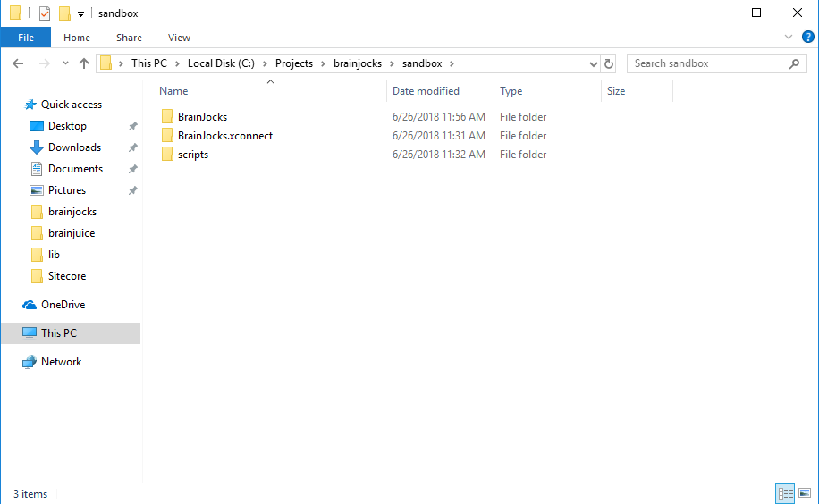Open brainjuice folder in navigation pane

(72, 233)
